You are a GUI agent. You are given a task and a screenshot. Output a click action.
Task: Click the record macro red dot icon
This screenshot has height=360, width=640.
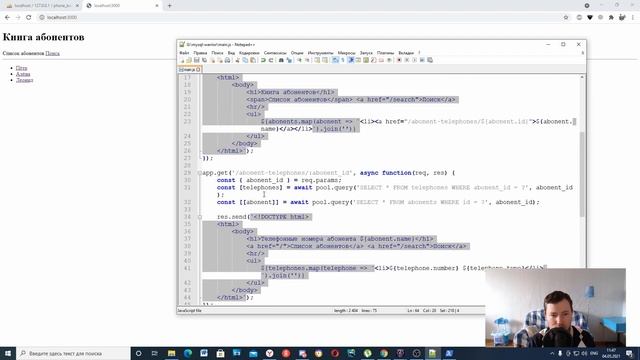pos(399,60)
